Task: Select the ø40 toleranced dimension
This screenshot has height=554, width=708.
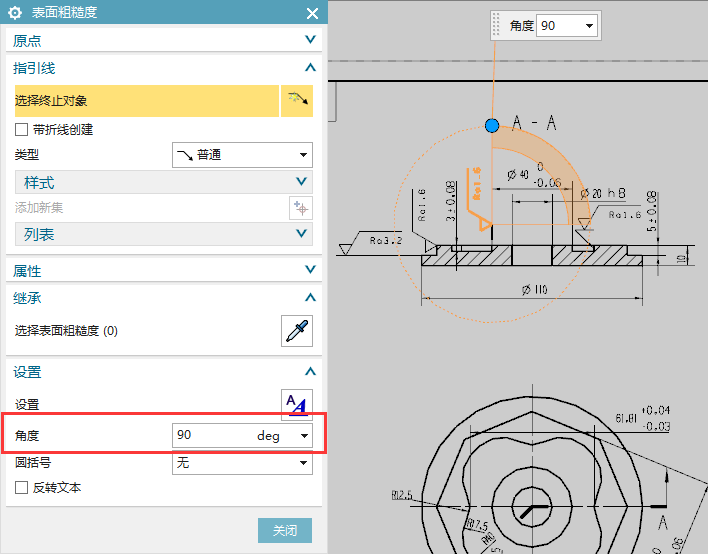Action: [x=535, y=175]
